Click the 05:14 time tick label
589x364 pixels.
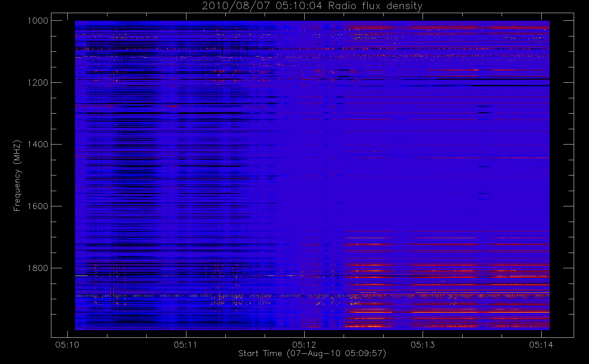click(x=541, y=345)
